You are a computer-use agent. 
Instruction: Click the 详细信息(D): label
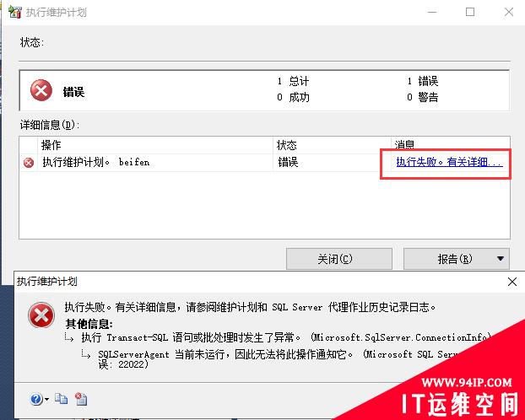click(x=50, y=125)
